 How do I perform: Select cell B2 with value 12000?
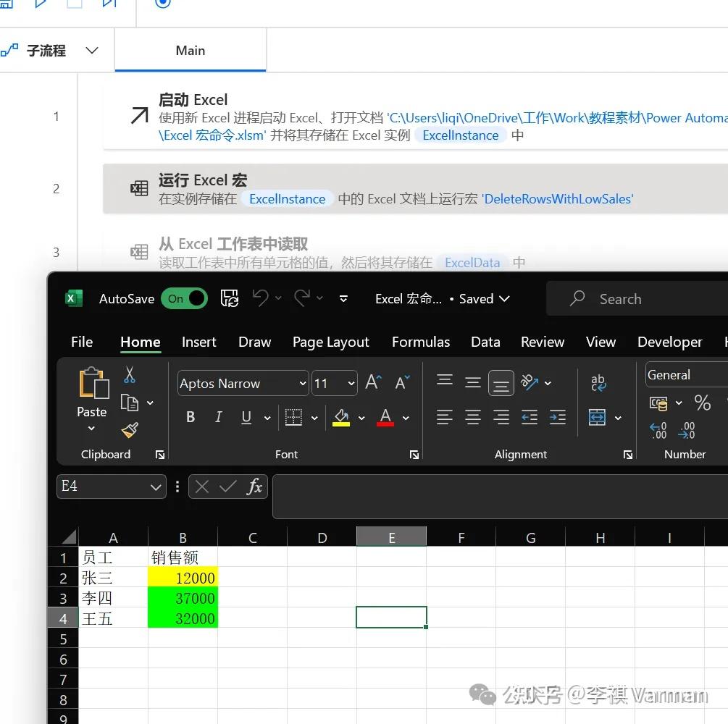[183, 578]
